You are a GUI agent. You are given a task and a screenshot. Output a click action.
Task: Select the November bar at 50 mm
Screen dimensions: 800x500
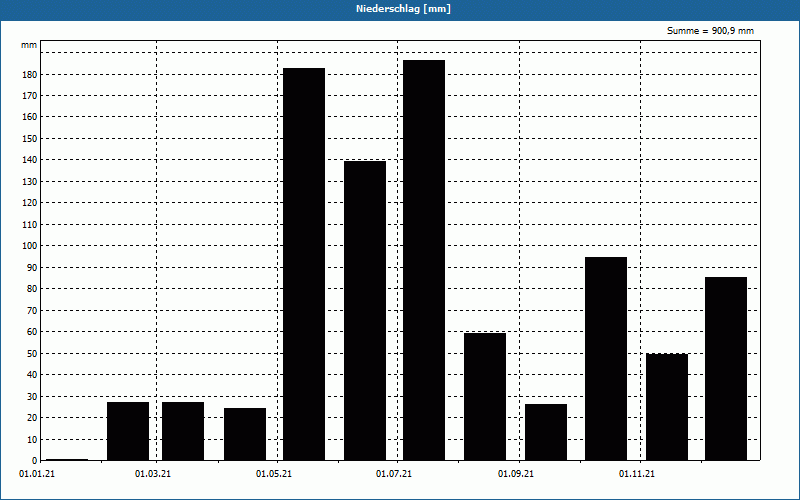667,407
